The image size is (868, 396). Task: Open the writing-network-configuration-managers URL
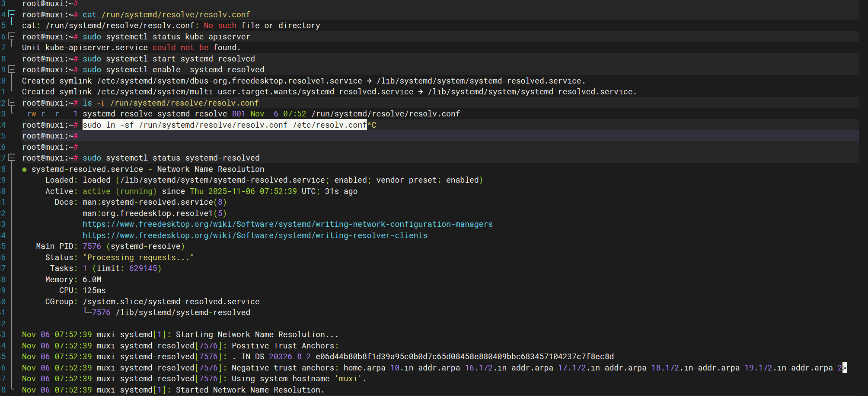tap(287, 224)
